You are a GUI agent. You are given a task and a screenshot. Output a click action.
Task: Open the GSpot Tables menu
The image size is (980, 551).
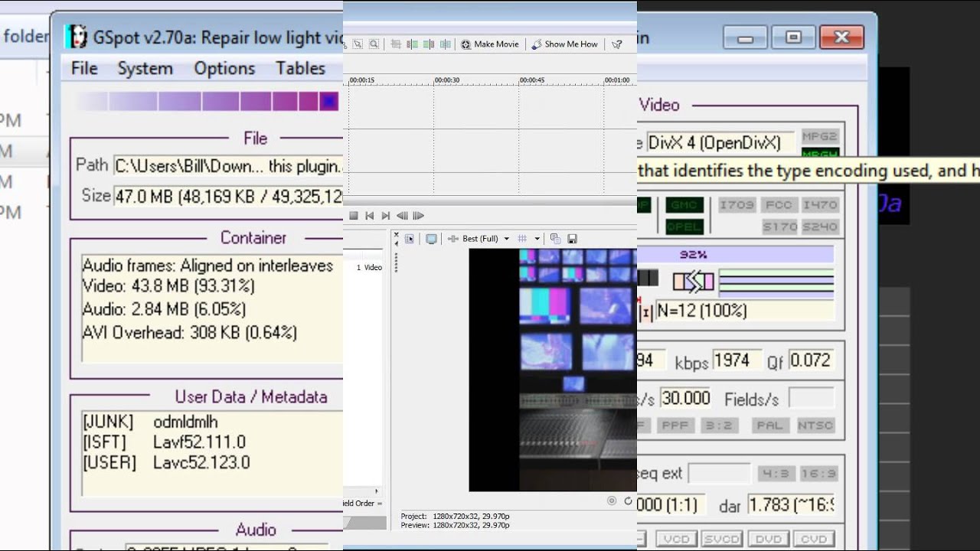point(300,68)
